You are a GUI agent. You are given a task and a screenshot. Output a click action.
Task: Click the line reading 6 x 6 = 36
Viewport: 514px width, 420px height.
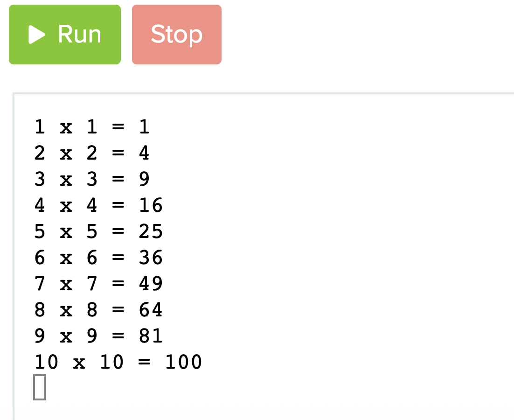pos(98,257)
